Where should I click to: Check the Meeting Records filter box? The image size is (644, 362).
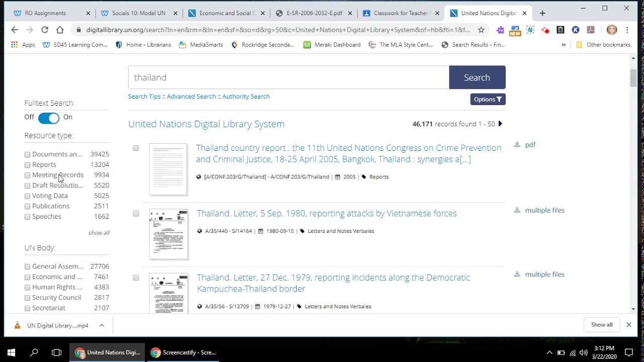[x=28, y=175]
